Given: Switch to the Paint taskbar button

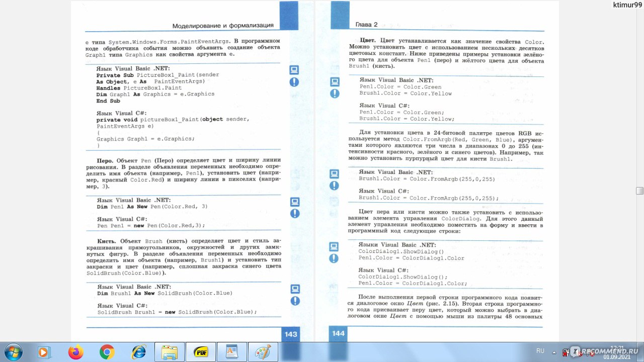Looking at the screenshot, I should coord(263,352).
